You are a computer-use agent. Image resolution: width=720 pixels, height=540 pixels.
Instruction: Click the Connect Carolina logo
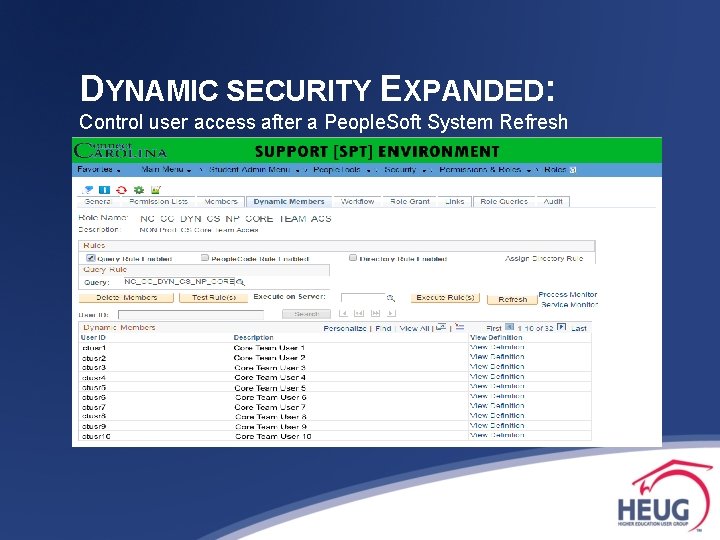[121, 150]
